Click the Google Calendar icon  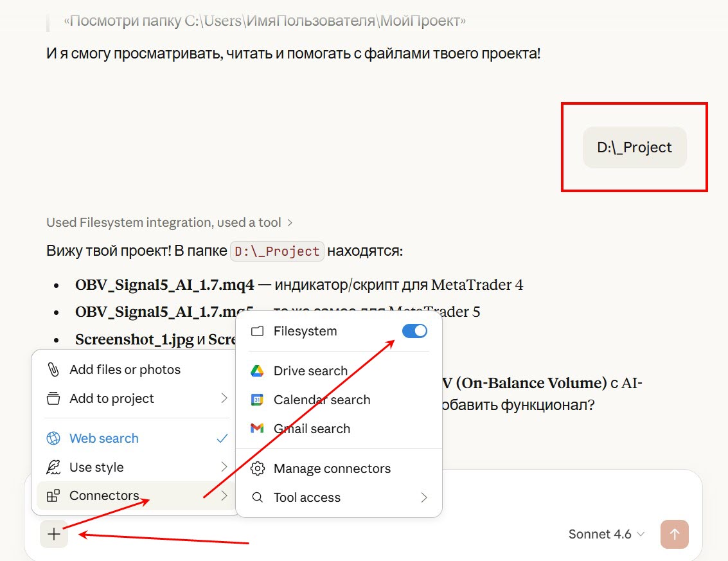point(257,400)
